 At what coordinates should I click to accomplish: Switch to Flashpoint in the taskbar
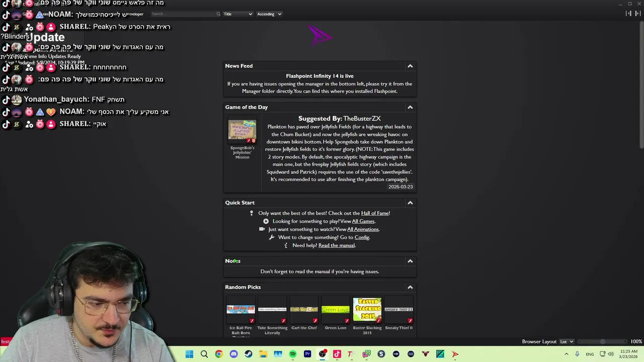[455, 354]
